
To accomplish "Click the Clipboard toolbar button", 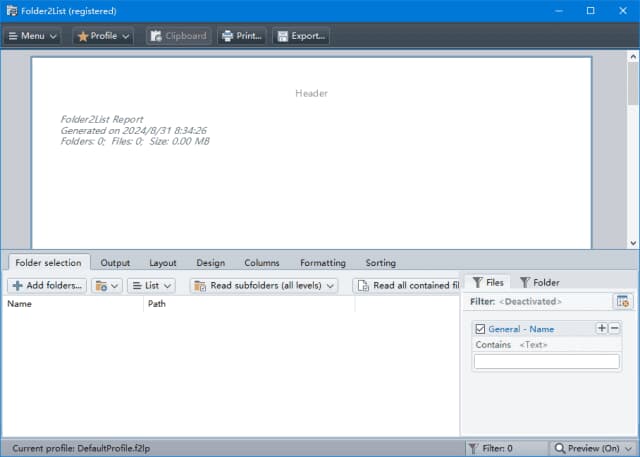I will (178, 36).
